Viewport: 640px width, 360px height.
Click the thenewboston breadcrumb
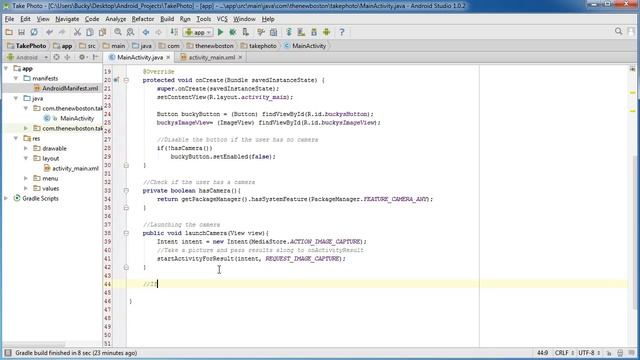click(x=210, y=46)
